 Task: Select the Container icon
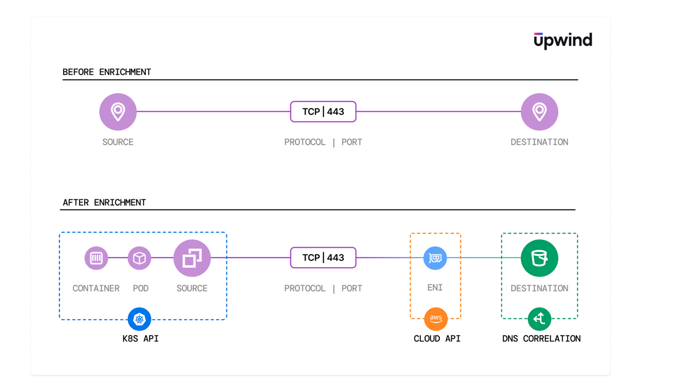click(x=96, y=258)
